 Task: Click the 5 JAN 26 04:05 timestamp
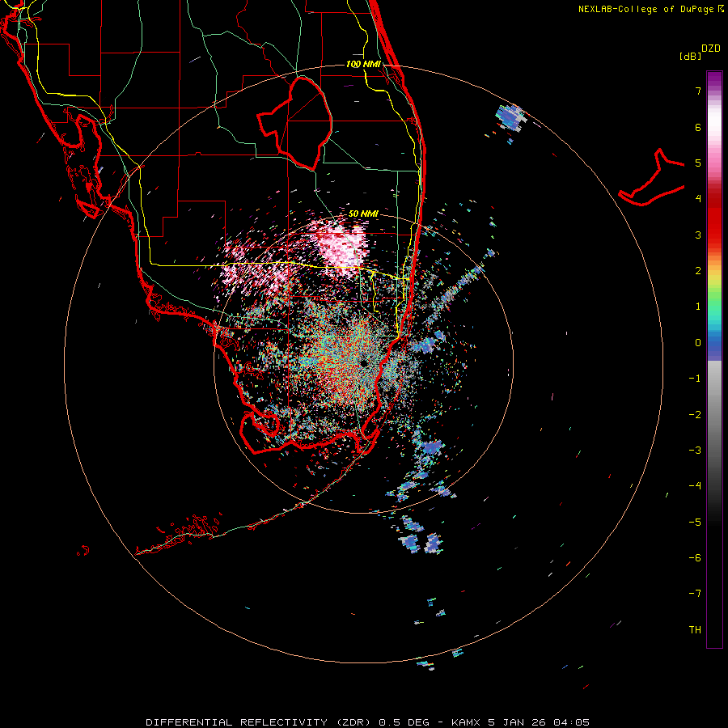click(539, 722)
